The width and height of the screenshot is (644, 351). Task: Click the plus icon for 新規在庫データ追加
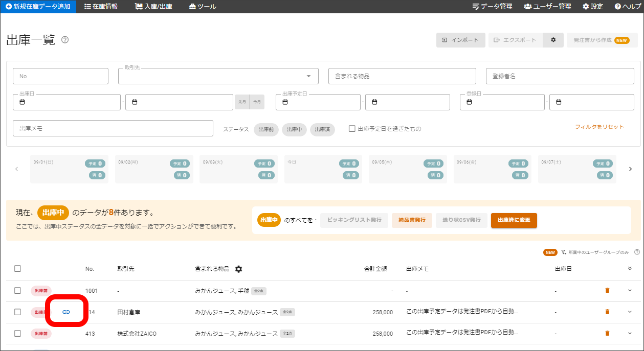(8, 7)
